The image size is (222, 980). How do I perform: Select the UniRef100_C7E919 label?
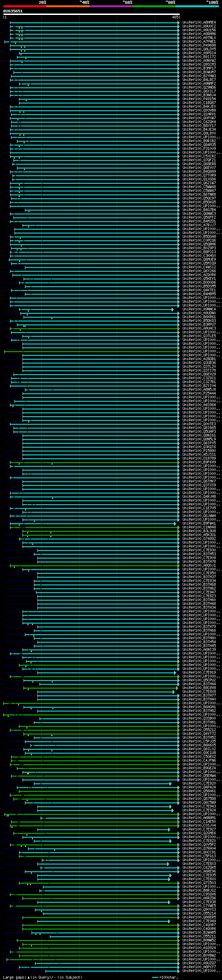199,672
